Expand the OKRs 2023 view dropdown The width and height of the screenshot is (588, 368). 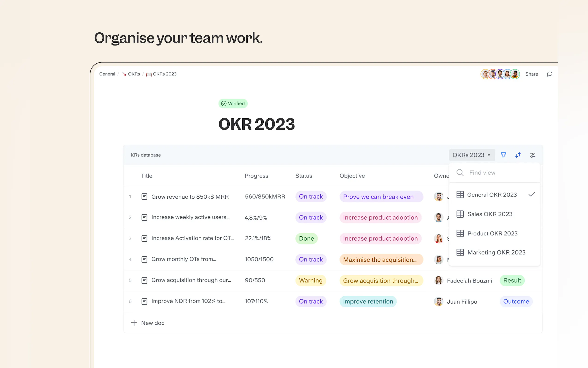(x=472, y=155)
